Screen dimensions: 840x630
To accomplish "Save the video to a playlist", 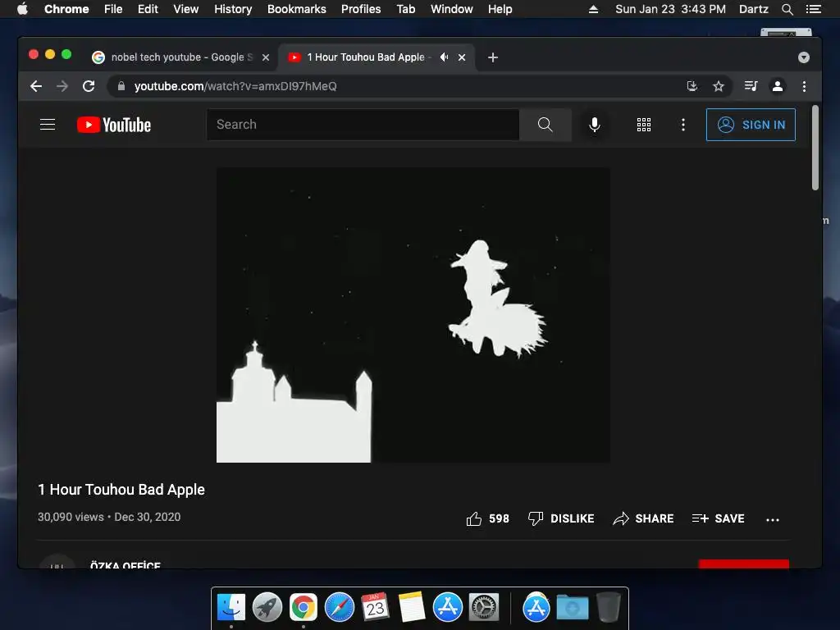I will coord(718,518).
